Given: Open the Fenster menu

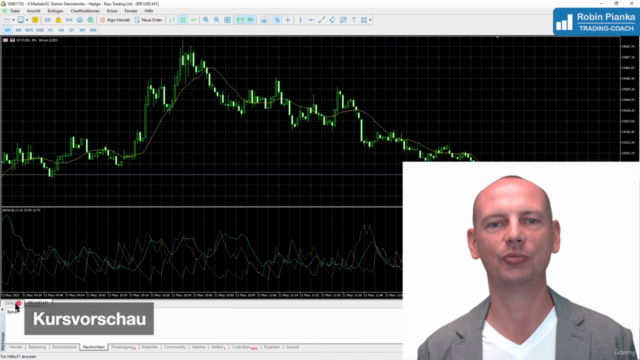Looking at the screenshot, I should point(131,11).
